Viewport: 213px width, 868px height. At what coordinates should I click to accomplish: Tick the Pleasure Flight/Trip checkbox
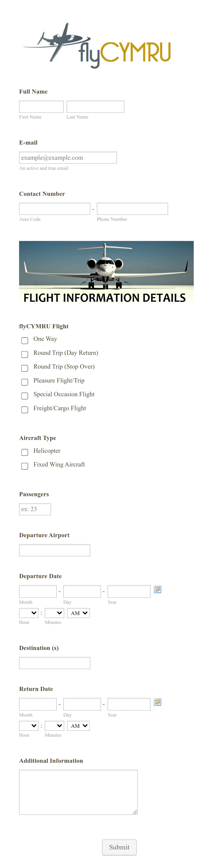pyautogui.click(x=25, y=382)
